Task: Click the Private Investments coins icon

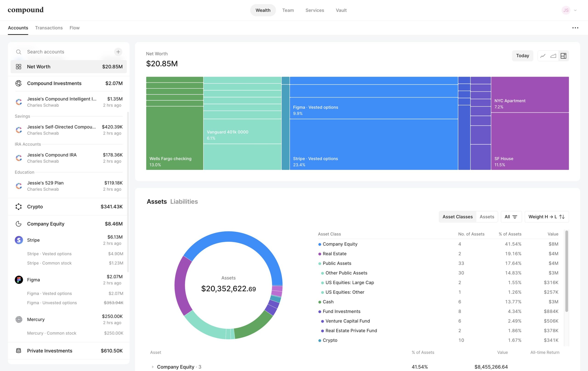Action: [19, 351]
